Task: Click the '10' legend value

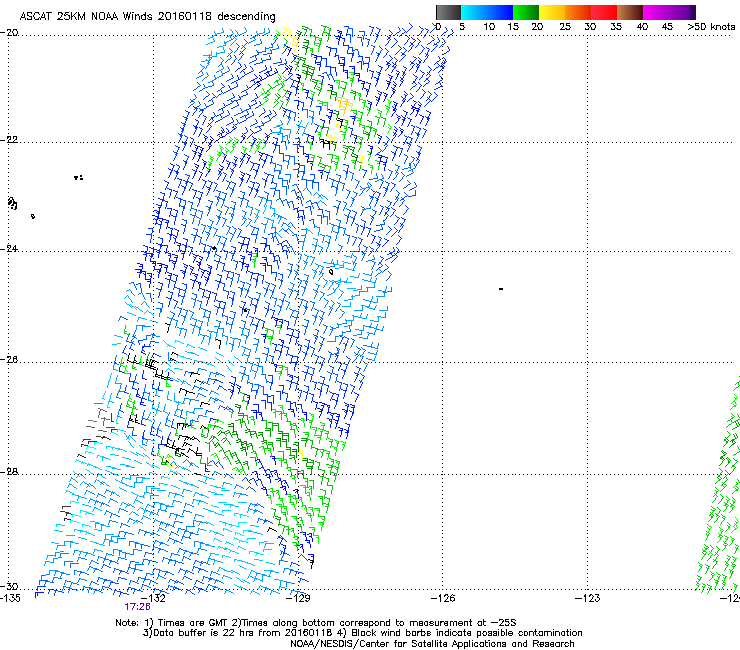Action: click(489, 27)
